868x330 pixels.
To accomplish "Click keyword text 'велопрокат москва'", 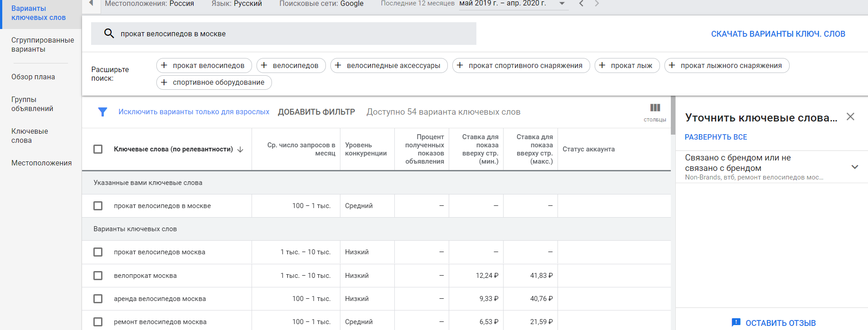I will (145, 276).
